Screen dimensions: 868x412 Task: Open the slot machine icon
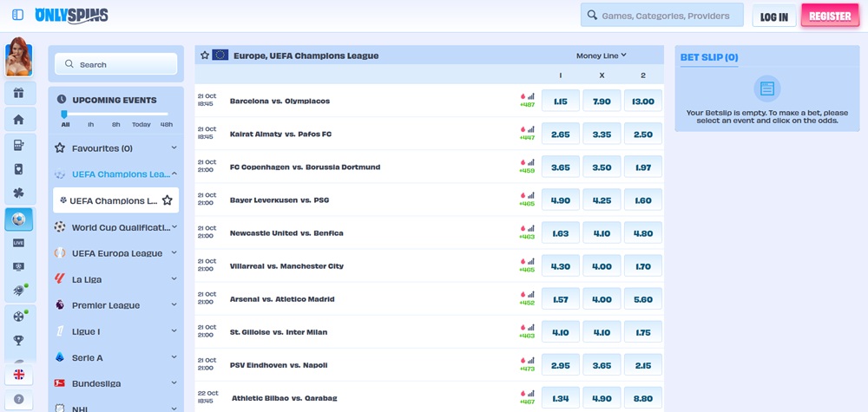pos(19,146)
